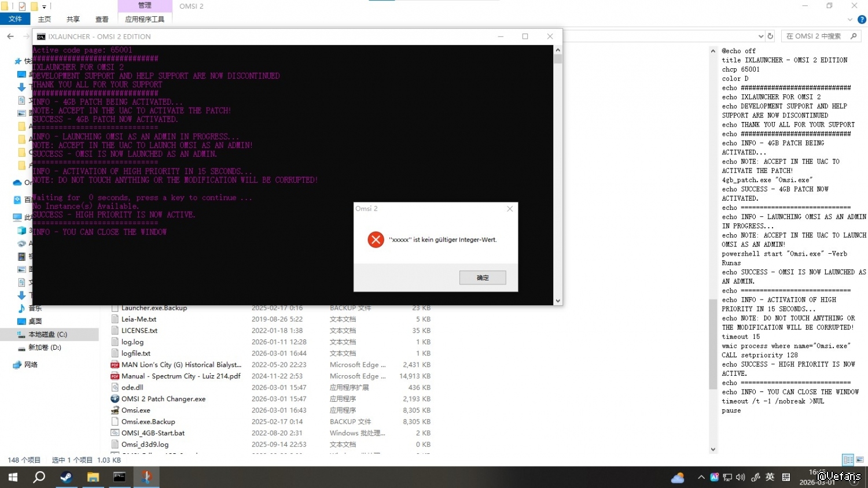Select the 管理 contextual tab
The image size is (868, 488).
pyautogui.click(x=145, y=5)
